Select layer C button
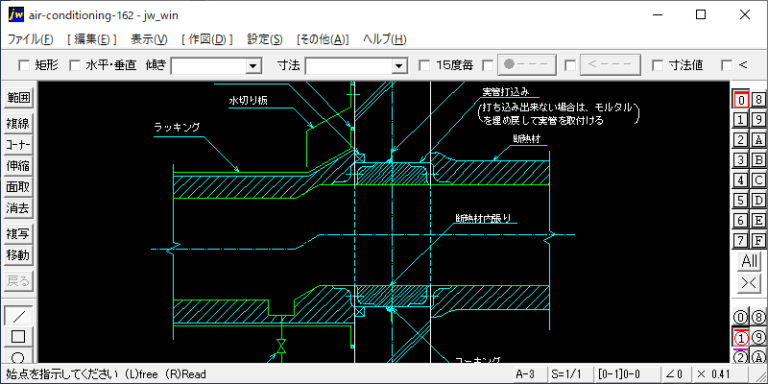 point(759,180)
